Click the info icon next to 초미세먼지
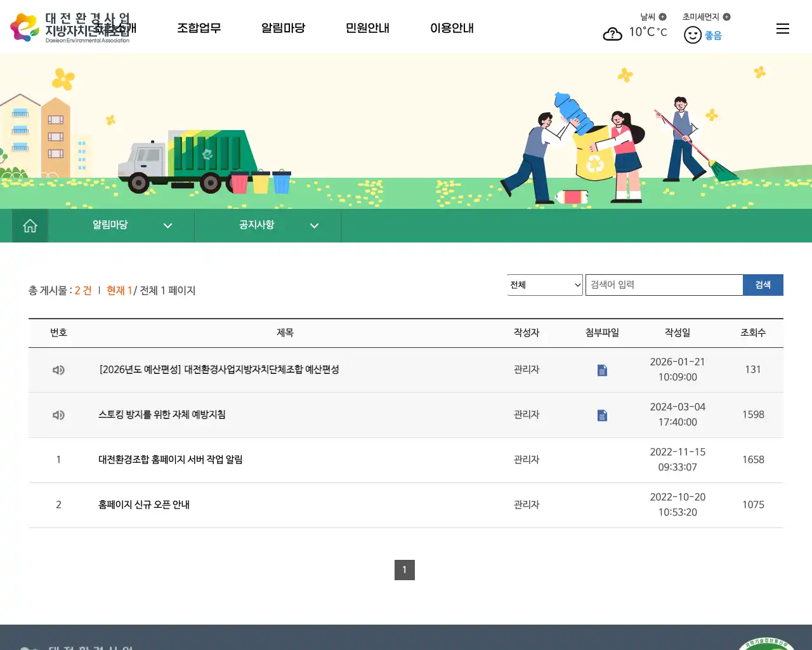 point(726,17)
